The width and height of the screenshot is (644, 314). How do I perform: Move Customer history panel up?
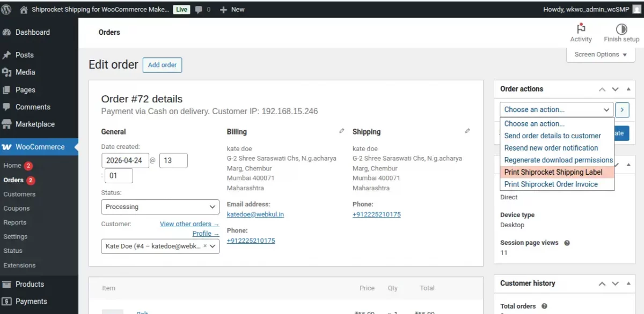(x=602, y=283)
